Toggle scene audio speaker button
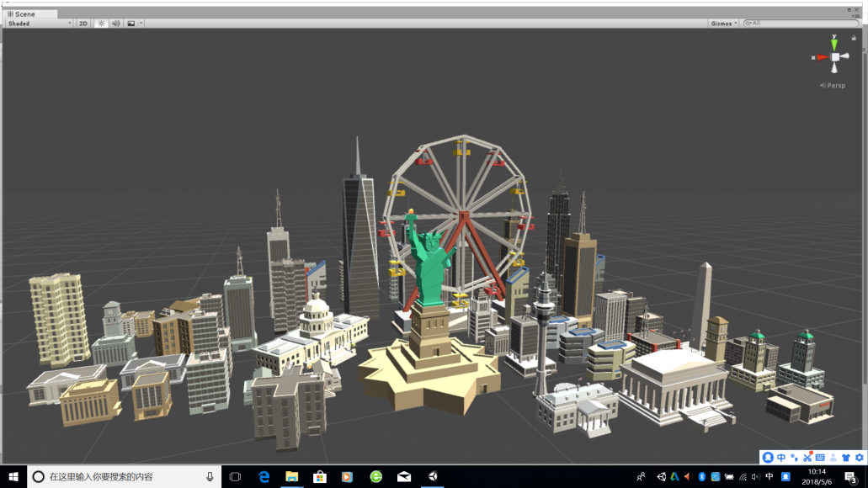Viewport: 868px width, 488px height. [x=115, y=24]
